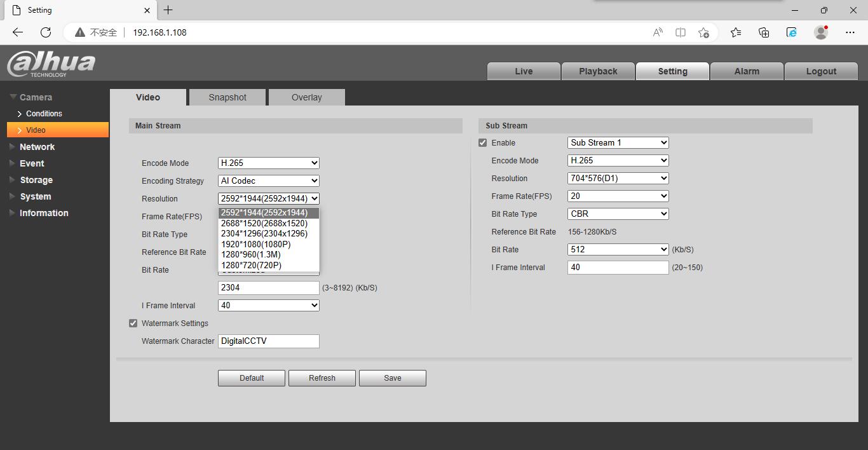This screenshot has height=450, width=868.
Task: Click the Default button
Action: coord(252,378)
